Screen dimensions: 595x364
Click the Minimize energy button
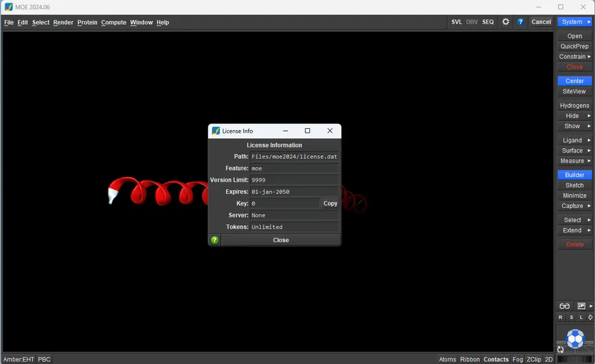(575, 196)
